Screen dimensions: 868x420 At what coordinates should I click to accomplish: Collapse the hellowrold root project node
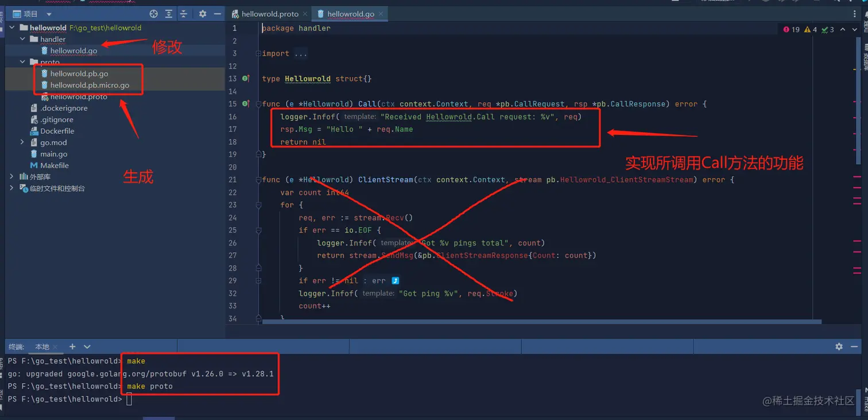(12, 28)
